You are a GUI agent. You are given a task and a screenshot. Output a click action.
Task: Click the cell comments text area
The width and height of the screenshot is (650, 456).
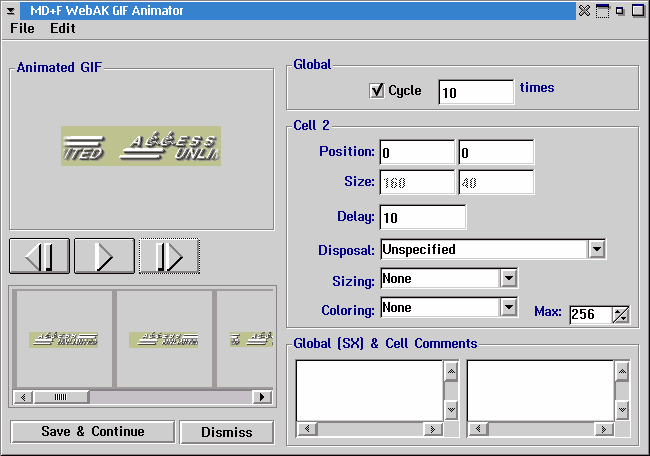541,391
